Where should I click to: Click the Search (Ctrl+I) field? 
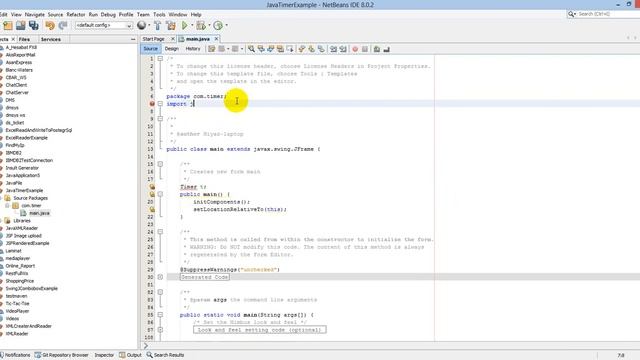point(608,14)
